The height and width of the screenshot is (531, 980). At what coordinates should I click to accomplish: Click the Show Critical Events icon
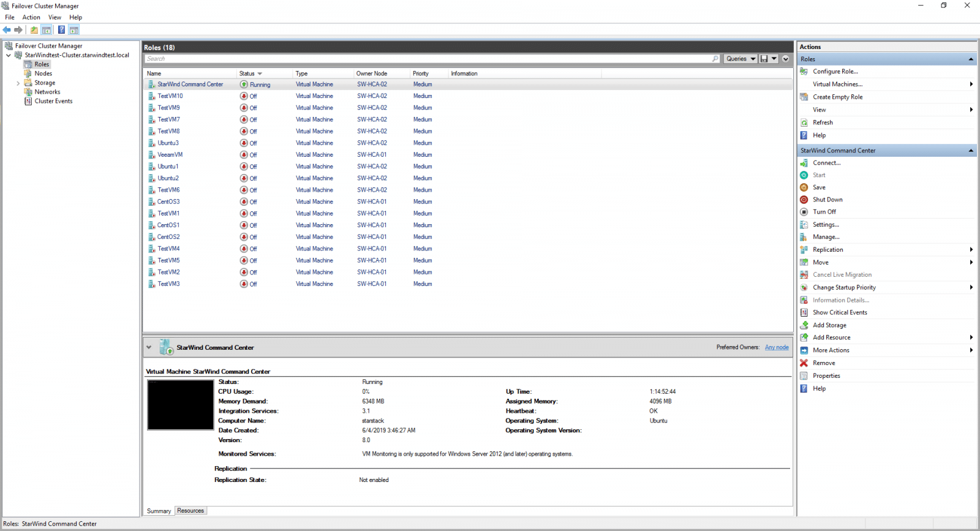pyautogui.click(x=804, y=312)
